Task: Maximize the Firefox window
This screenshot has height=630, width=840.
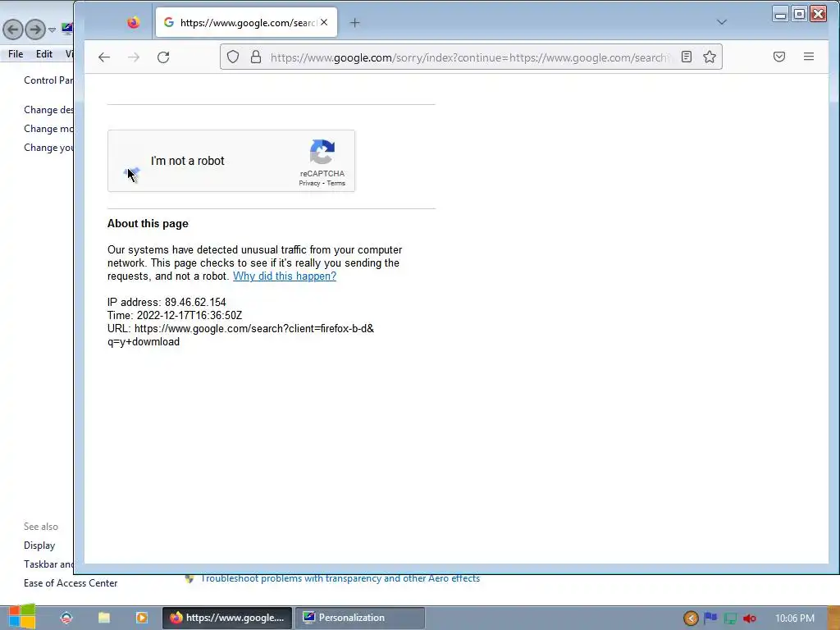Action: click(799, 14)
